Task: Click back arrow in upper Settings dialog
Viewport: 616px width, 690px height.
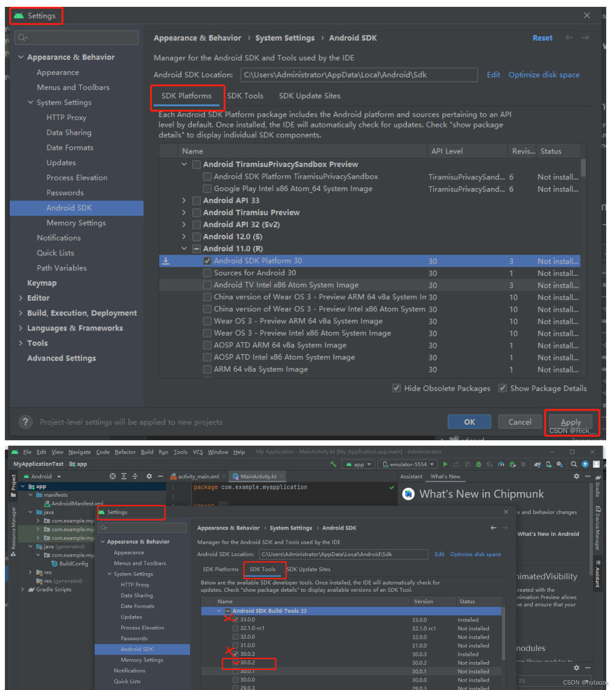Action: click(x=569, y=38)
